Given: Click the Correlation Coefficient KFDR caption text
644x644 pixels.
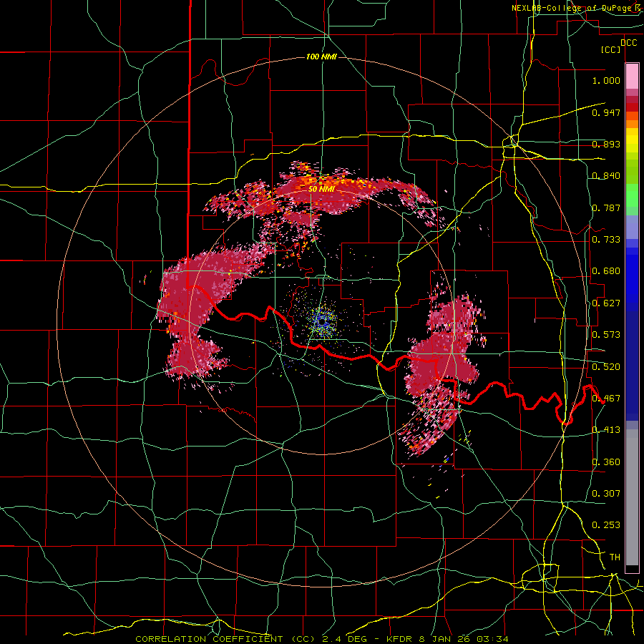Looking at the screenshot, I should (x=321, y=639).
